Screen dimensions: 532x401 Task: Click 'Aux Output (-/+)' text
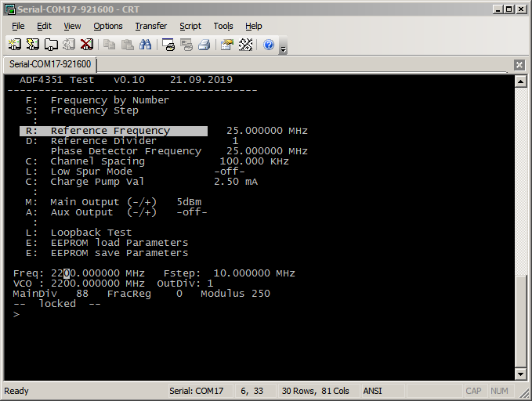tap(103, 212)
